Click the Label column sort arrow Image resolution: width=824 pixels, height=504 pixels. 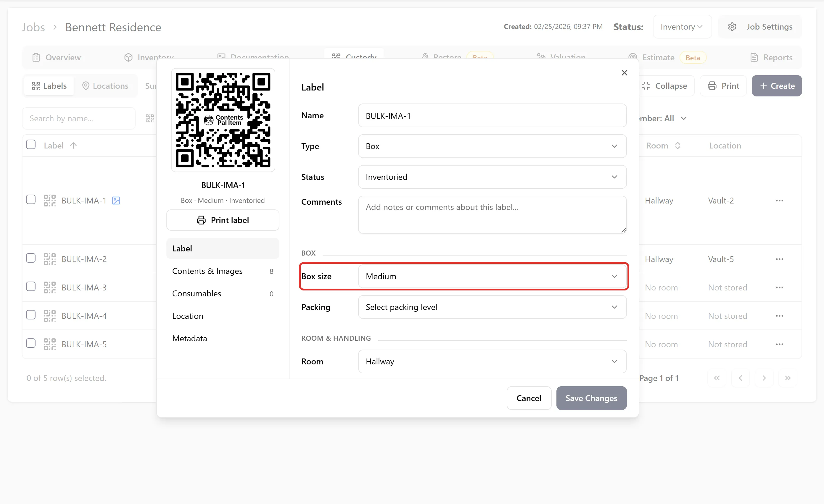(74, 146)
